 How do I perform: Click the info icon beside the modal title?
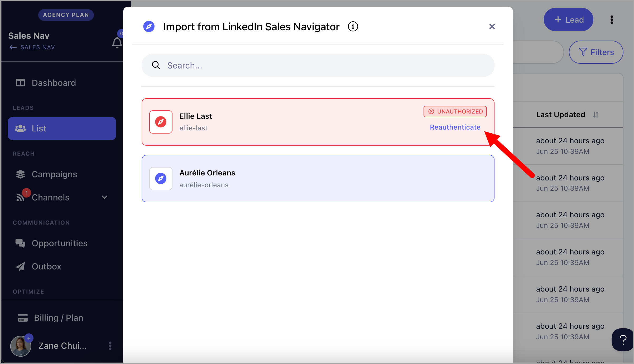click(353, 27)
